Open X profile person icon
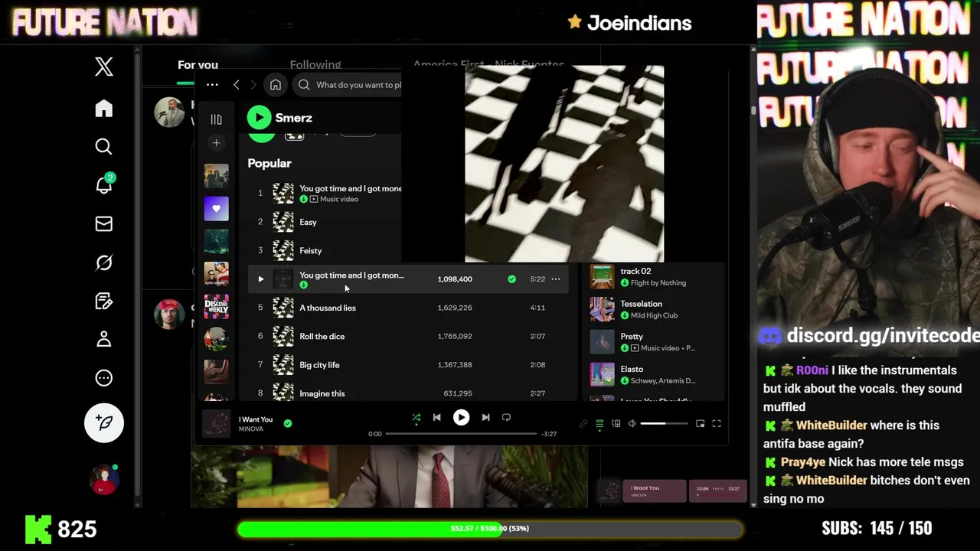The width and height of the screenshot is (980, 551). (x=104, y=339)
